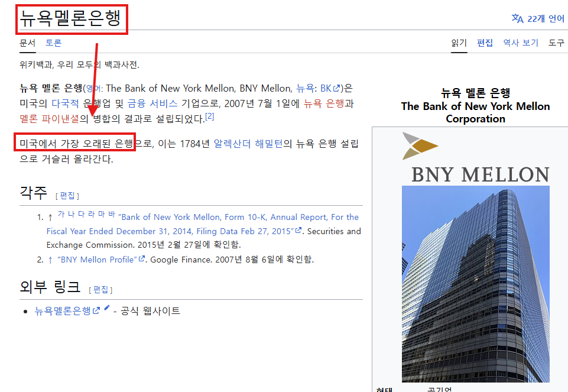The image size is (568, 392).
Task: Click the 외부 링크 section heading
Action: point(50,286)
